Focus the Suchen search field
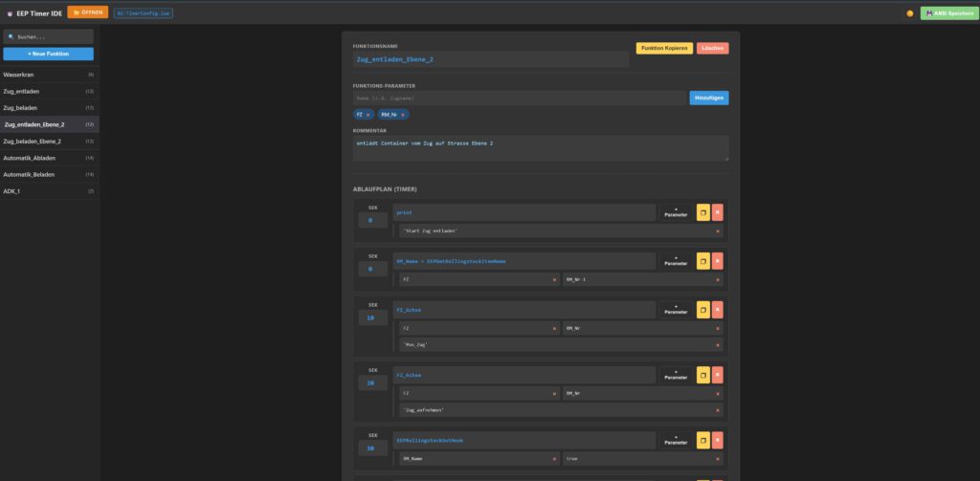Viewport: 980px width, 481px height. coord(50,36)
